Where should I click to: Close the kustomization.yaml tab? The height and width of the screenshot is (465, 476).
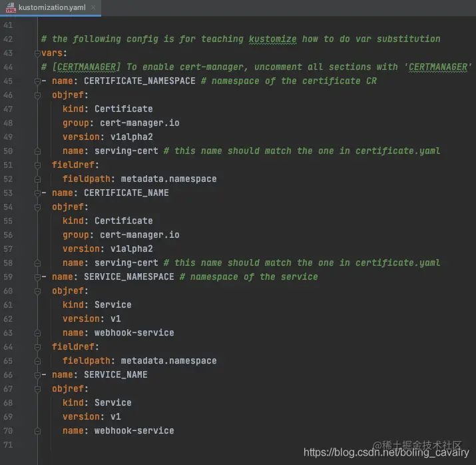click(x=93, y=7)
